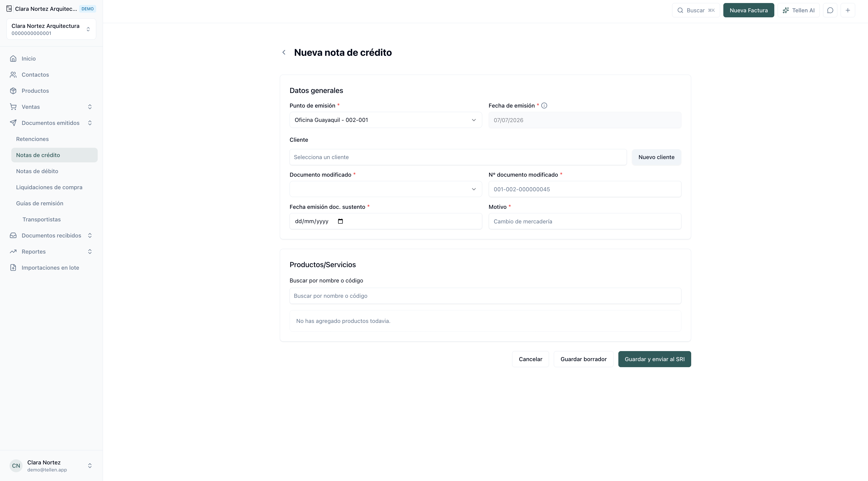The image size is (868, 481).
Task: Open the Clara Nortez Arquitectura company switcher
Action: [51, 29]
